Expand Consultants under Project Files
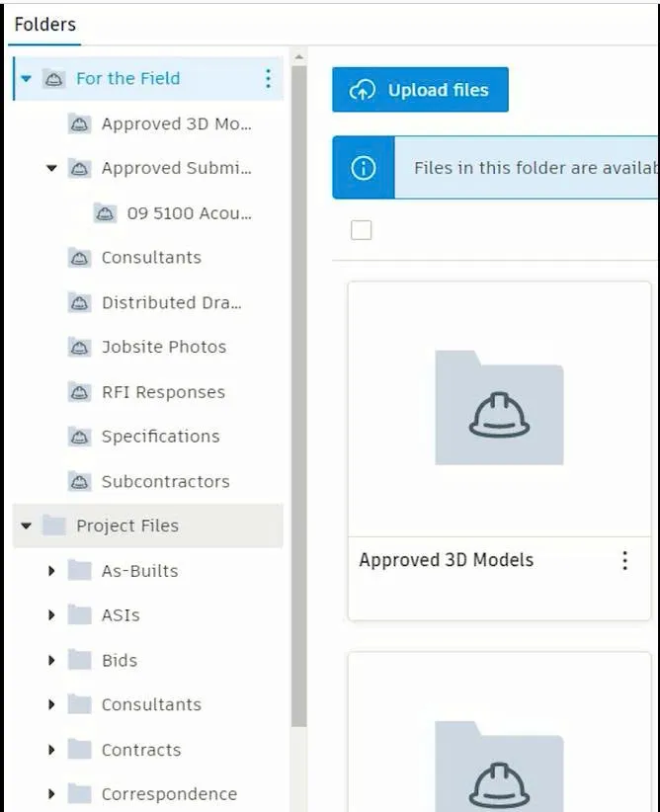660x812 pixels. click(x=51, y=704)
